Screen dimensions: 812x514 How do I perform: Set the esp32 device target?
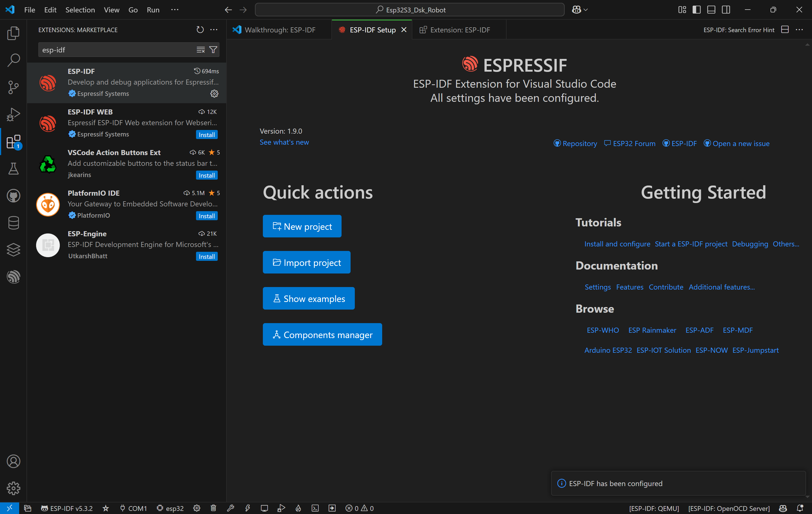[170, 508]
